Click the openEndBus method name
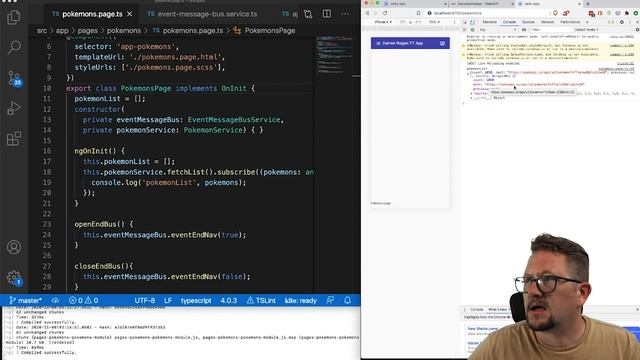640x360 pixels. pyautogui.click(x=96, y=224)
